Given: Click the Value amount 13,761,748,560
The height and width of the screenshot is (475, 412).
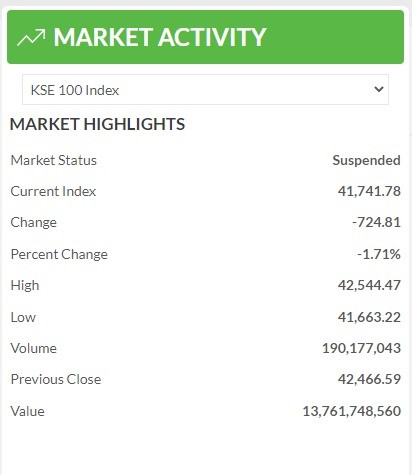Looking at the screenshot, I should coord(352,411).
